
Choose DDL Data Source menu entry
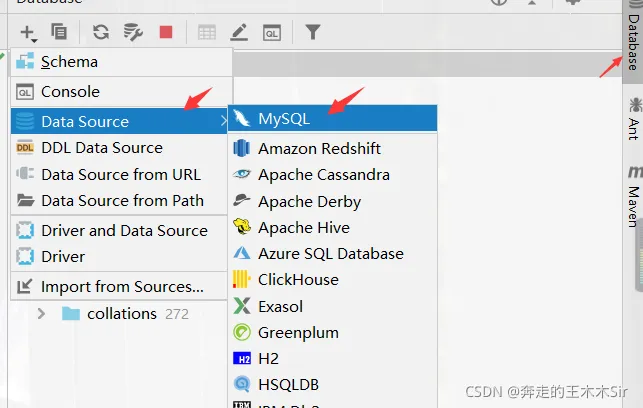(119, 148)
